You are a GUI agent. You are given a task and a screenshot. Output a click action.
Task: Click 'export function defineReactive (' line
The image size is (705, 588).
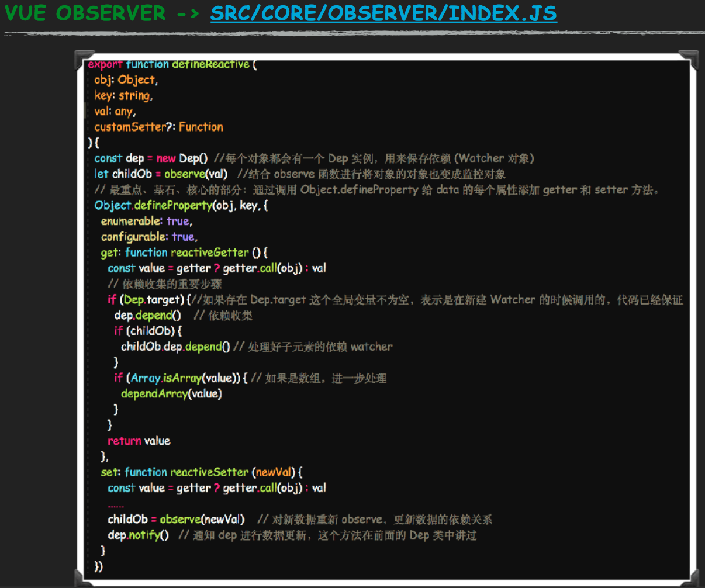(x=172, y=64)
